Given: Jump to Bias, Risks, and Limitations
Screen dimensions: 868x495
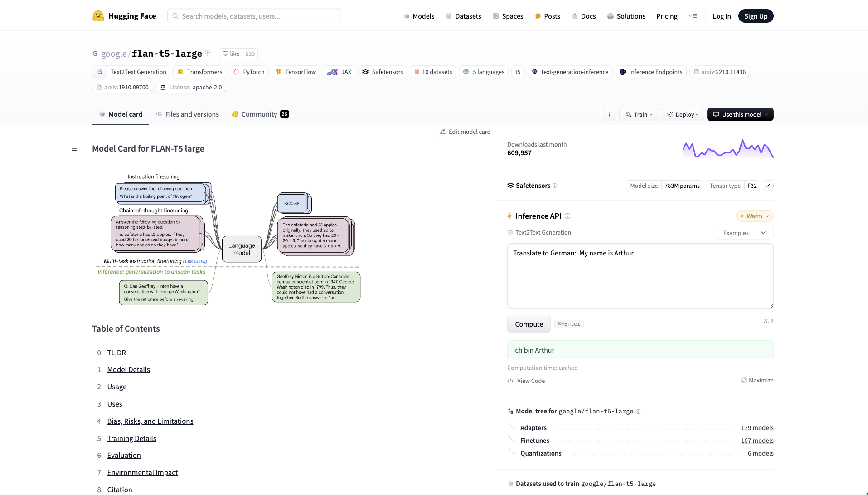Looking at the screenshot, I should tap(150, 421).
